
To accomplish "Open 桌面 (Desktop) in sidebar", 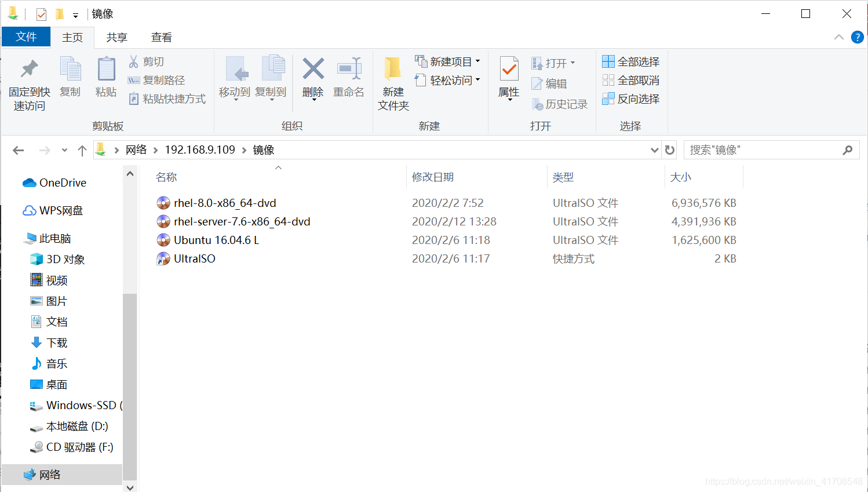I will [49, 384].
